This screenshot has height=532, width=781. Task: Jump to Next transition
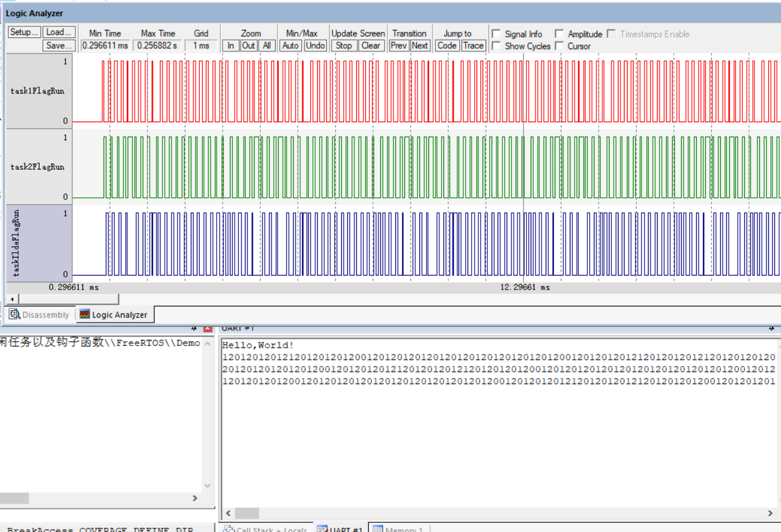pyautogui.click(x=420, y=46)
